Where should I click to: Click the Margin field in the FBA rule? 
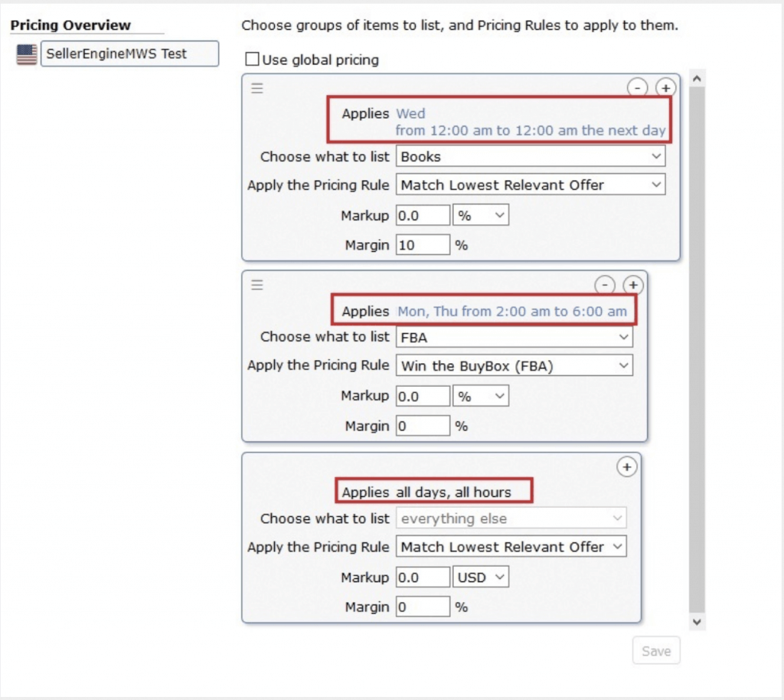423,426
